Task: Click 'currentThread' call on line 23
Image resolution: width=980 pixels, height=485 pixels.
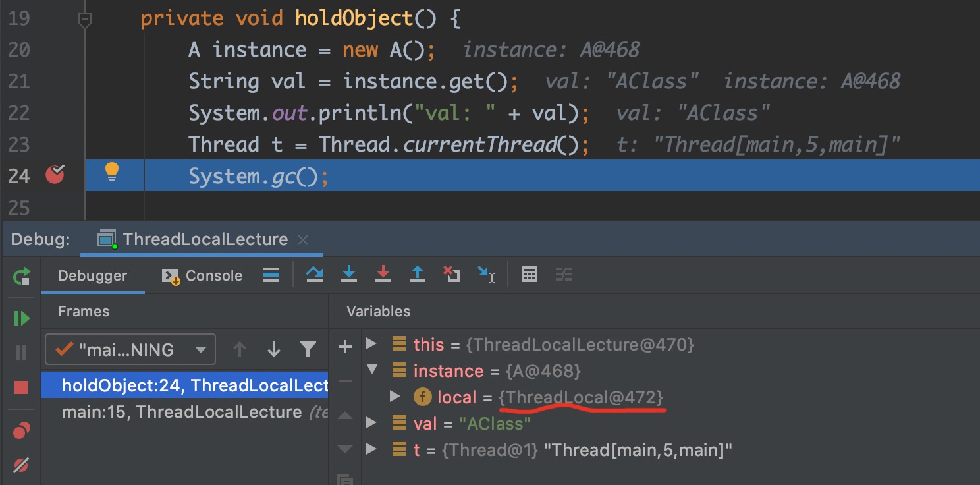Action: coord(480,144)
